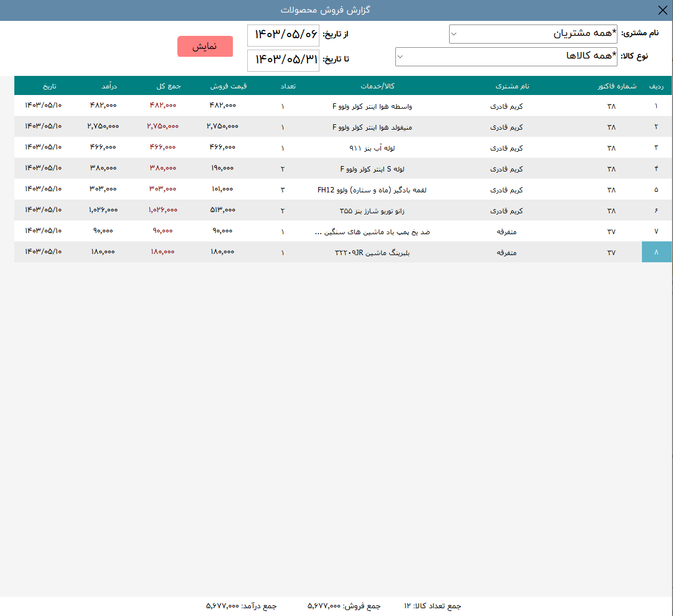673x616 pixels.
Task: Click the جمع فروش total label
Action: [x=344, y=606]
